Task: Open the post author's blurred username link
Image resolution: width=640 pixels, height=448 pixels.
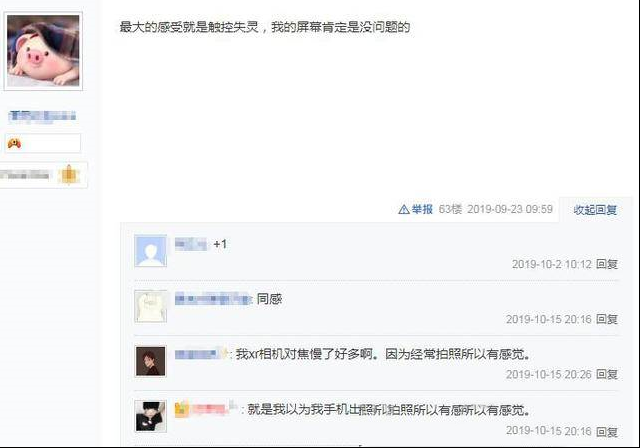Action: (x=42, y=116)
